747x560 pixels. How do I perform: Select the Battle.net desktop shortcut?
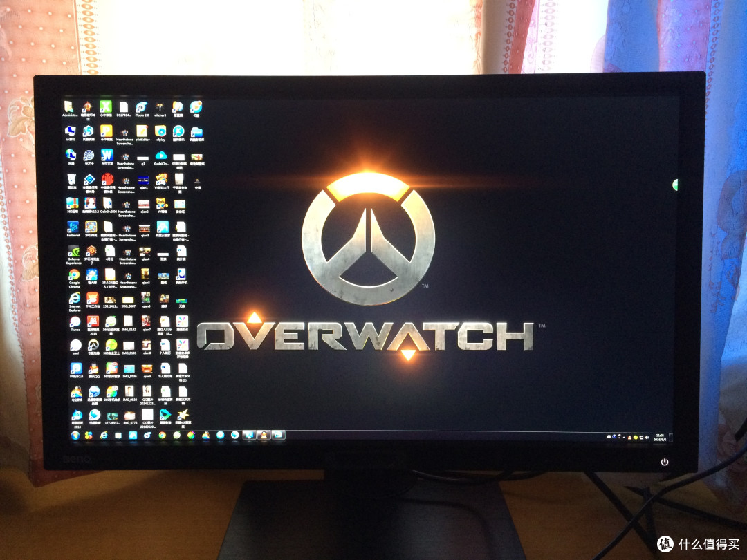(x=73, y=229)
